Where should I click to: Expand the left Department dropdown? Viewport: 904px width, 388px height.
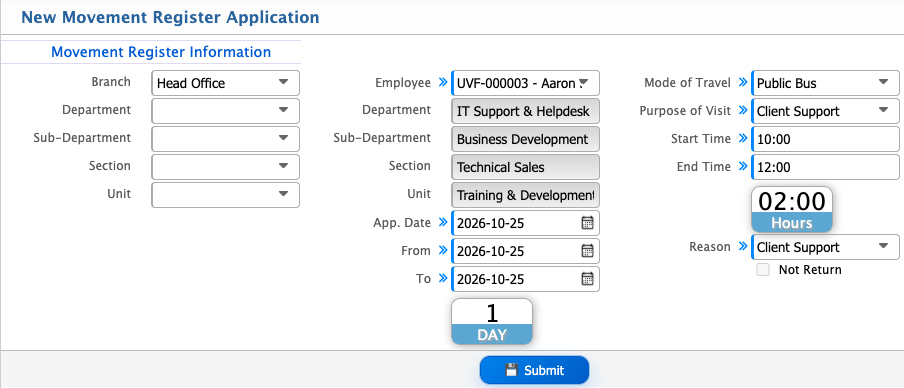(225, 111)
